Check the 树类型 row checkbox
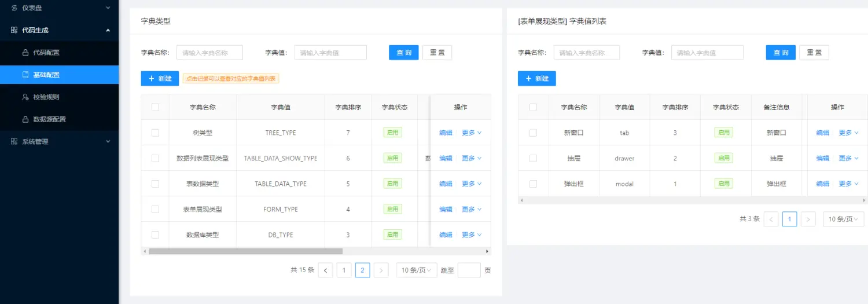Screen dimensions: 868x304 [x=155, y=133]
